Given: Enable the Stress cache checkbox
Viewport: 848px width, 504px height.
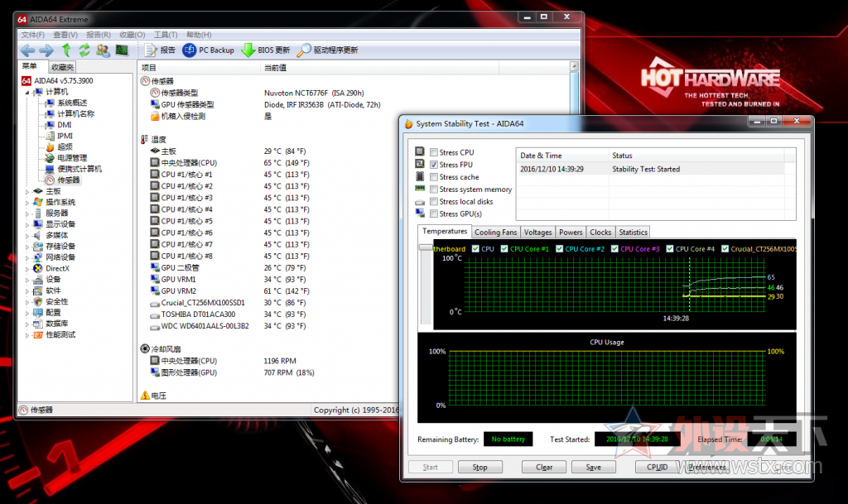Looking at the screenshot, I should (434, 177).
